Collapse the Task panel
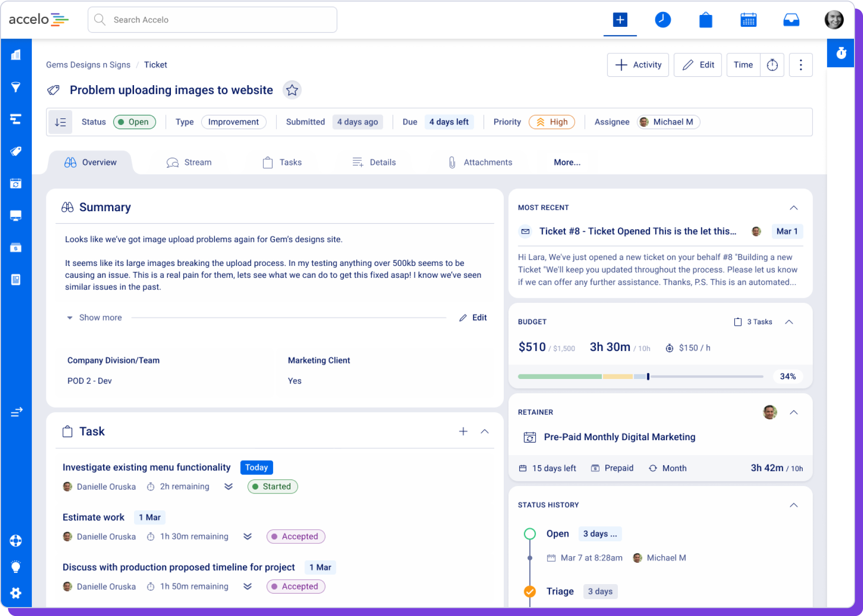The height and width of the screenshot is (616, 863). pyautogui.click(x=485, y=431)
